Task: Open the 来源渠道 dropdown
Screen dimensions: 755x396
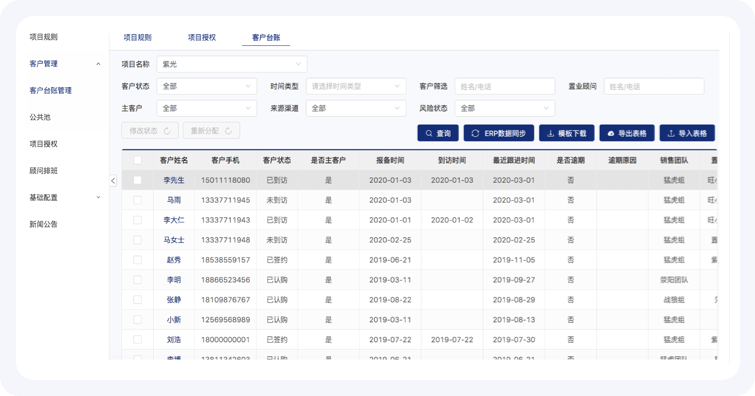Action: [355, 108]
